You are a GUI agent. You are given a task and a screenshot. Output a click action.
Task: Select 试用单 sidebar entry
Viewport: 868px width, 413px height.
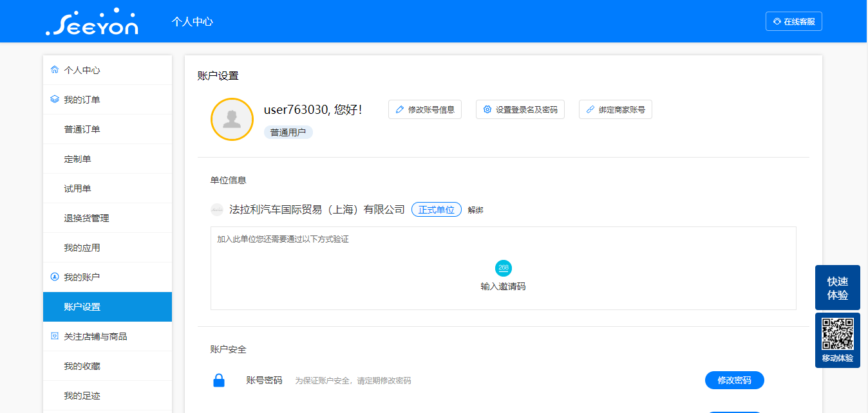tap(108, 188)
